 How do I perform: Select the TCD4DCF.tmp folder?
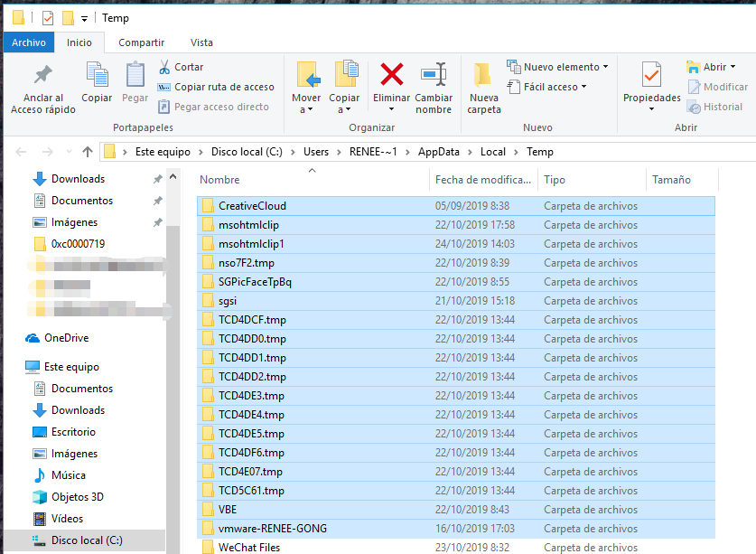coord(455,320)
